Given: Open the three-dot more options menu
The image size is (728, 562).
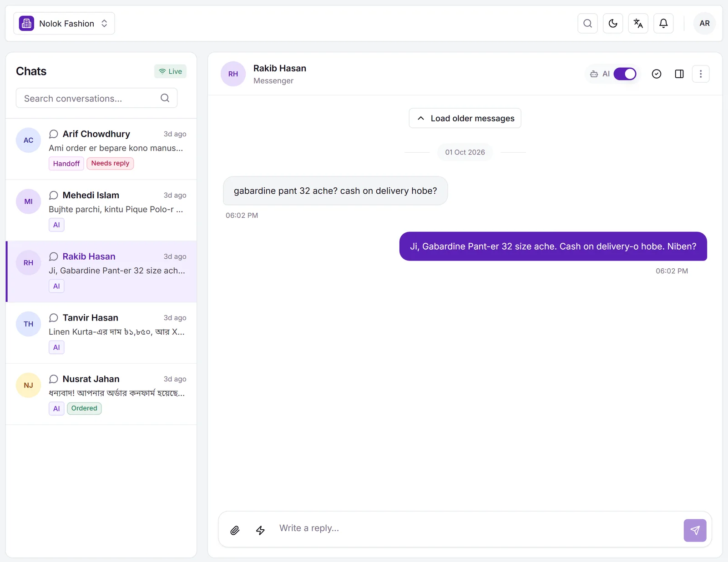Looking at the screenshot, I should tap(701, 74).
